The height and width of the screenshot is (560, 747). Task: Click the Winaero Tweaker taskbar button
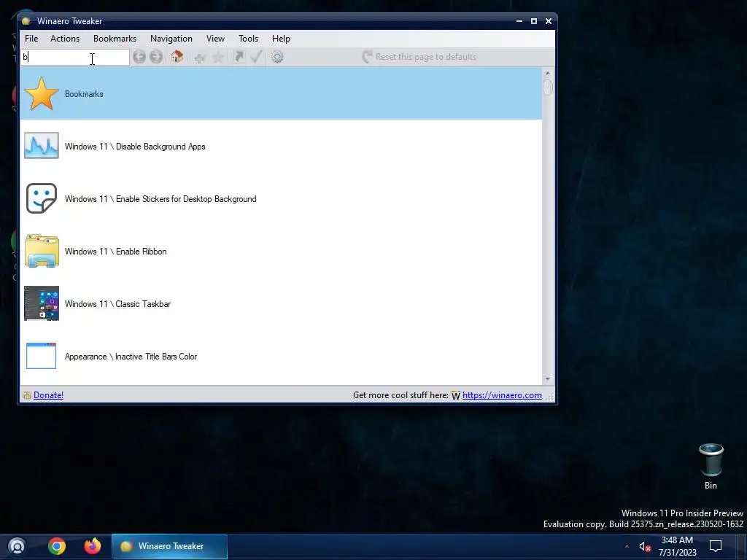169,546
